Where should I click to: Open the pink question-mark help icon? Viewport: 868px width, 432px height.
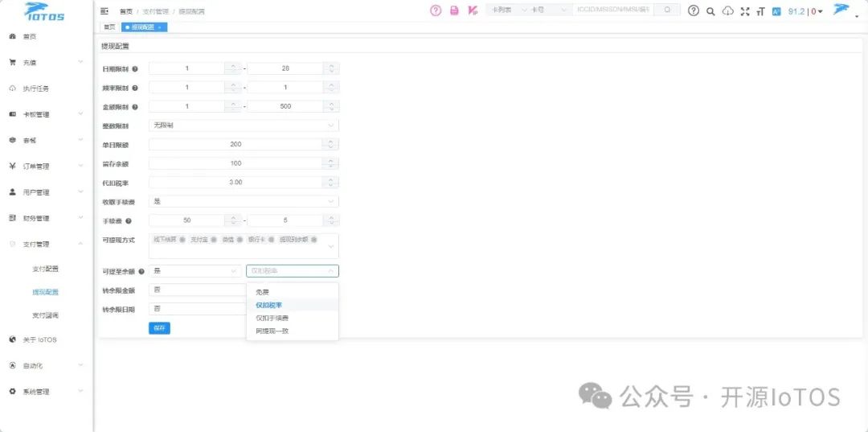(436, 10)
